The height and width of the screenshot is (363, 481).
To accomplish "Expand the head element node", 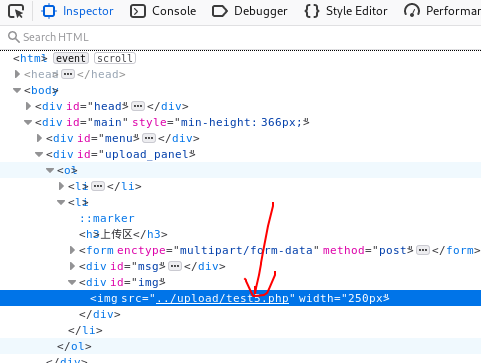I will tap(17, 74).
